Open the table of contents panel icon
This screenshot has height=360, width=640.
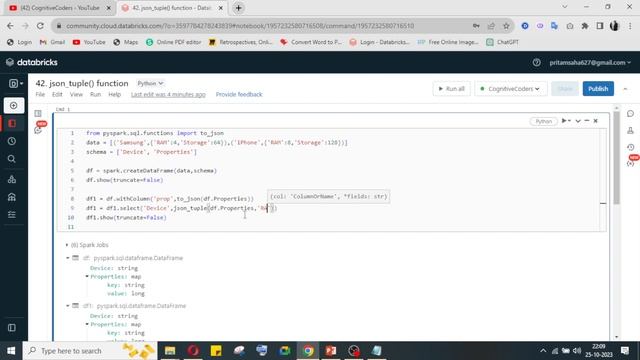(x=38, y=113)
